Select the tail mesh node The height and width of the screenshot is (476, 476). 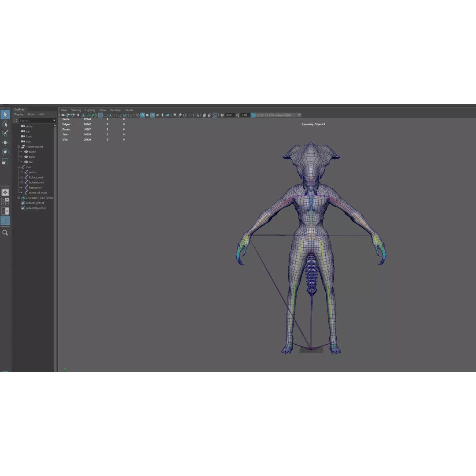(28, 162)
